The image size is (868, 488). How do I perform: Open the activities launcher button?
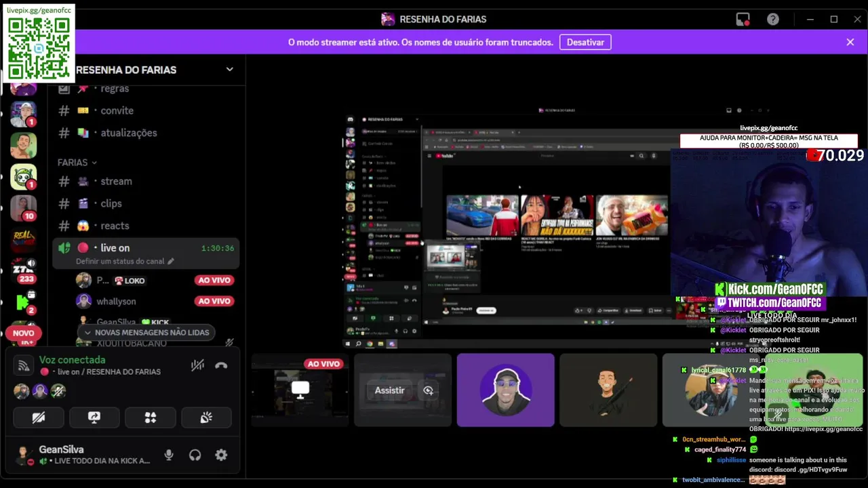coord(151,418)
